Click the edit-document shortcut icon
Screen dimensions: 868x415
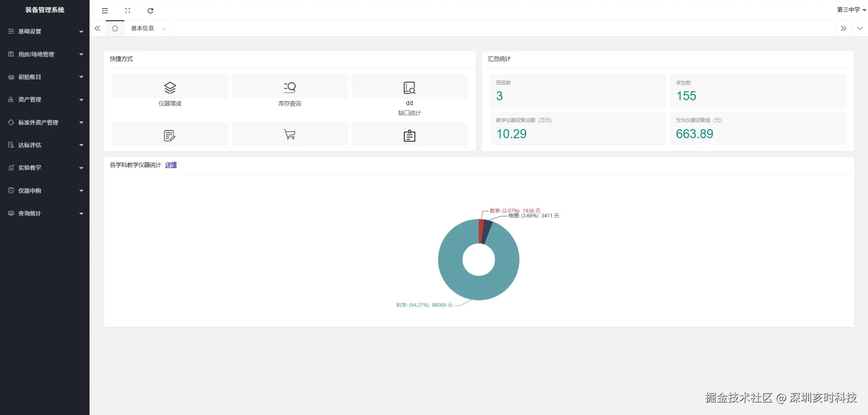170,135
